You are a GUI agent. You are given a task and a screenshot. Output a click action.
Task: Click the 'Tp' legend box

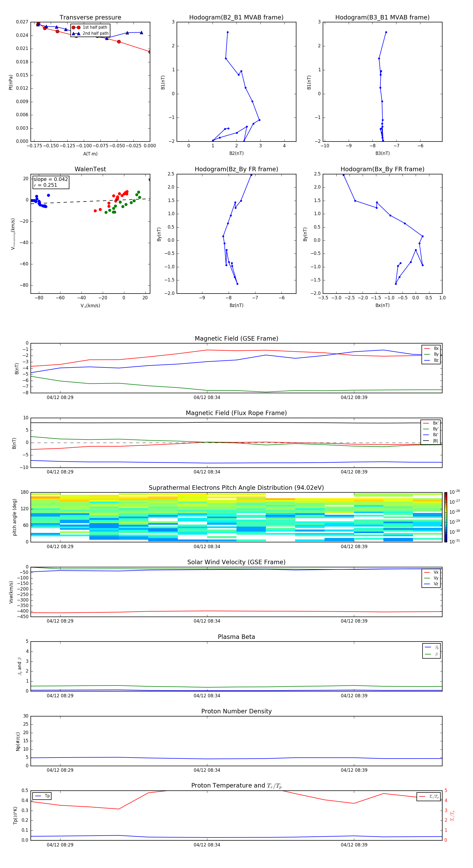click(42, 796)
